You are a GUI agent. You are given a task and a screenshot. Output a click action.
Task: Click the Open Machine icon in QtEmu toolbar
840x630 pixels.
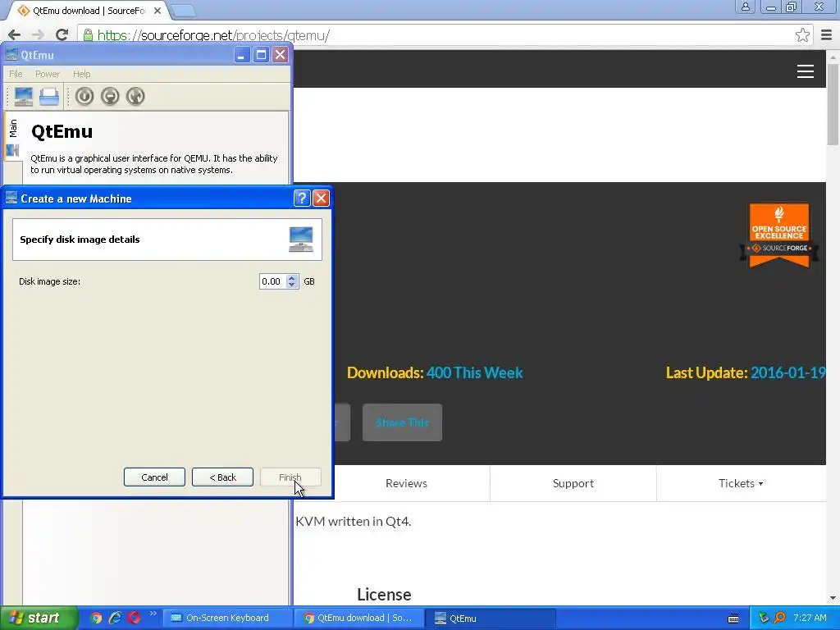[49, 97]
